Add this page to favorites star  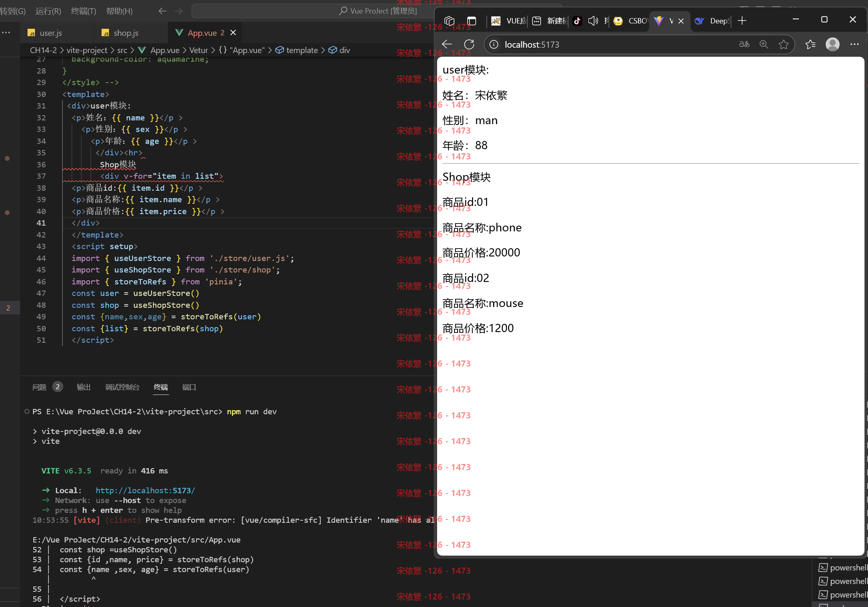pyautogui.click(x=784, y=44)
